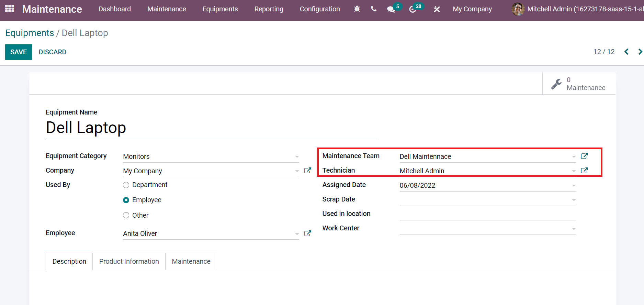Open external link for Technician
The image size is (644, 305).
click(x=584, y=171)
